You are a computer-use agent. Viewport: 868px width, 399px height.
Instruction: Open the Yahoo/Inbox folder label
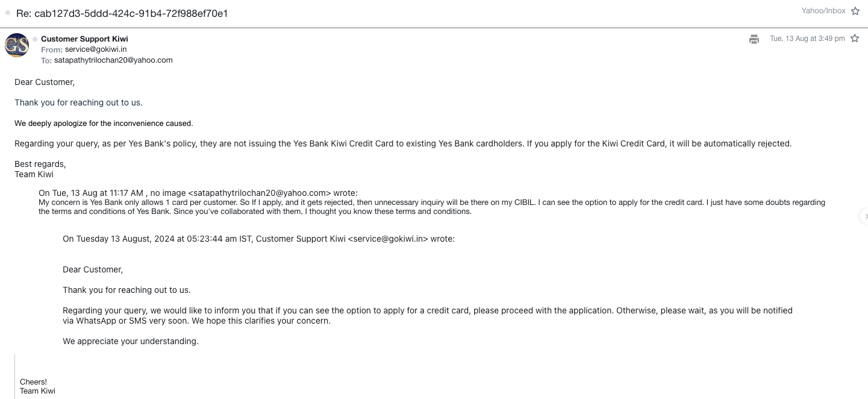(823, 11)
